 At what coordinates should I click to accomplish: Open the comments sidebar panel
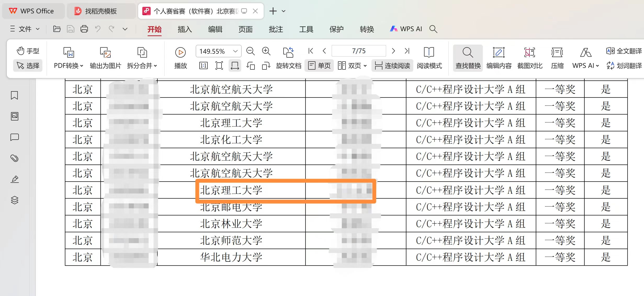(14, 137)
